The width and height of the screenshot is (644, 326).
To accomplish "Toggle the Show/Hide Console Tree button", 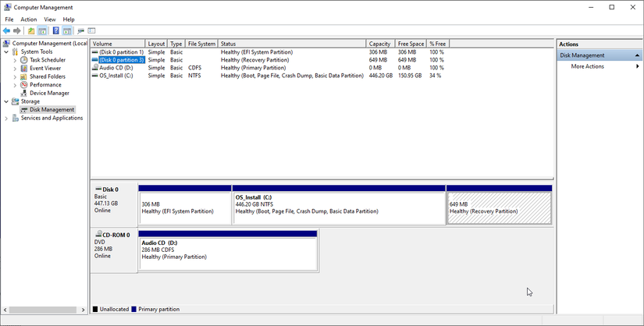I will click(43, 30).
